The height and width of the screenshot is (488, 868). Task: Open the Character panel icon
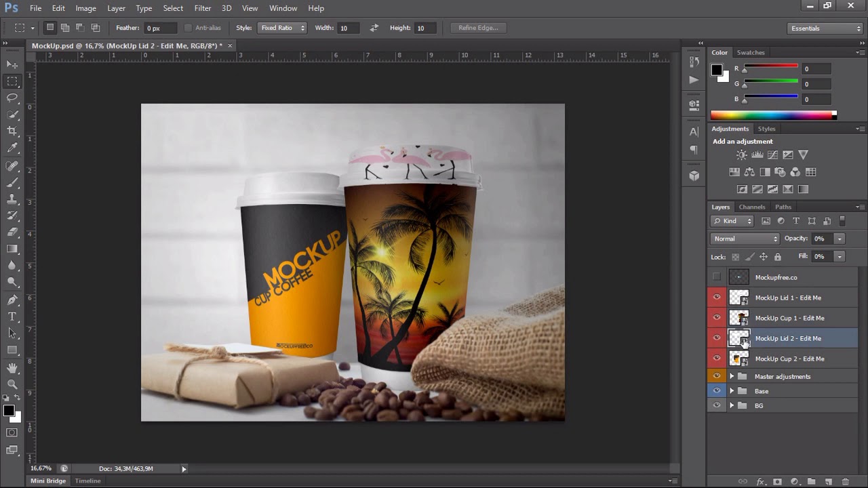pos(694,131)
